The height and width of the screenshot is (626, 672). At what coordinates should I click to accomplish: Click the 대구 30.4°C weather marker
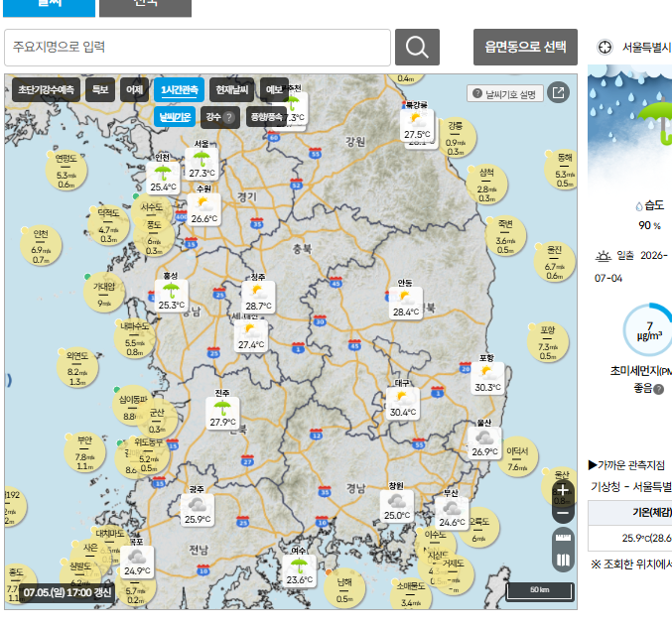(402, 404)
